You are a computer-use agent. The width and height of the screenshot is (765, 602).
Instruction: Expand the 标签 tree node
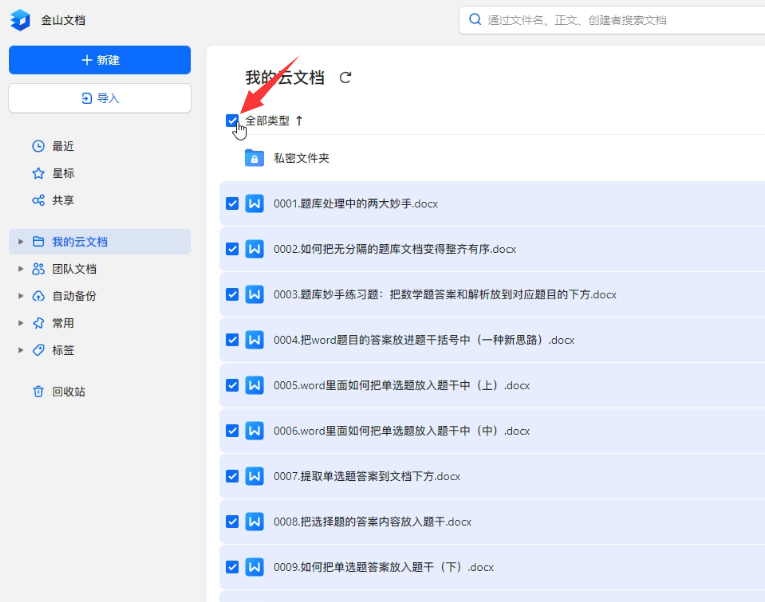pyautogui.click(x=20, y=350)
